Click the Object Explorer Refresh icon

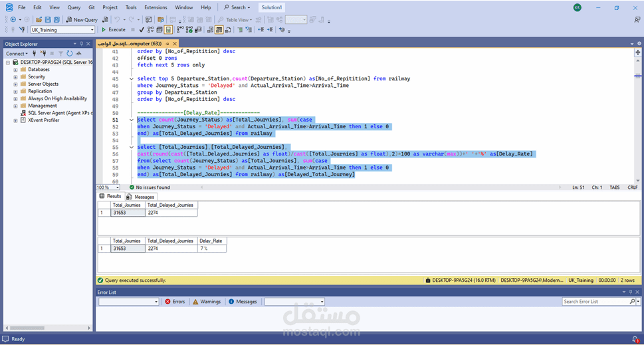(x=69, y=53)
